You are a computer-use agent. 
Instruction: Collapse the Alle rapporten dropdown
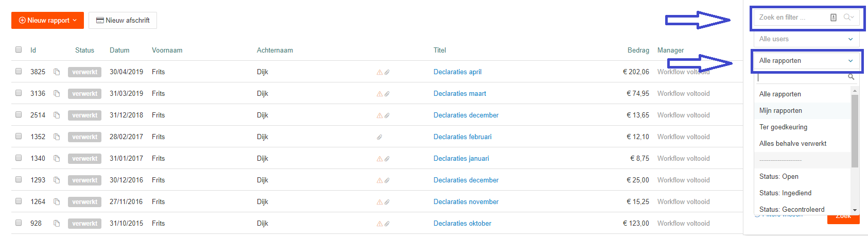(x=806, y=61)
